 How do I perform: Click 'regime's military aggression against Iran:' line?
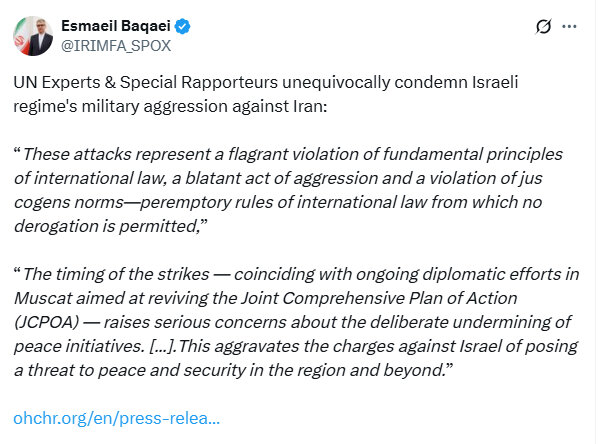coord(170,107)
